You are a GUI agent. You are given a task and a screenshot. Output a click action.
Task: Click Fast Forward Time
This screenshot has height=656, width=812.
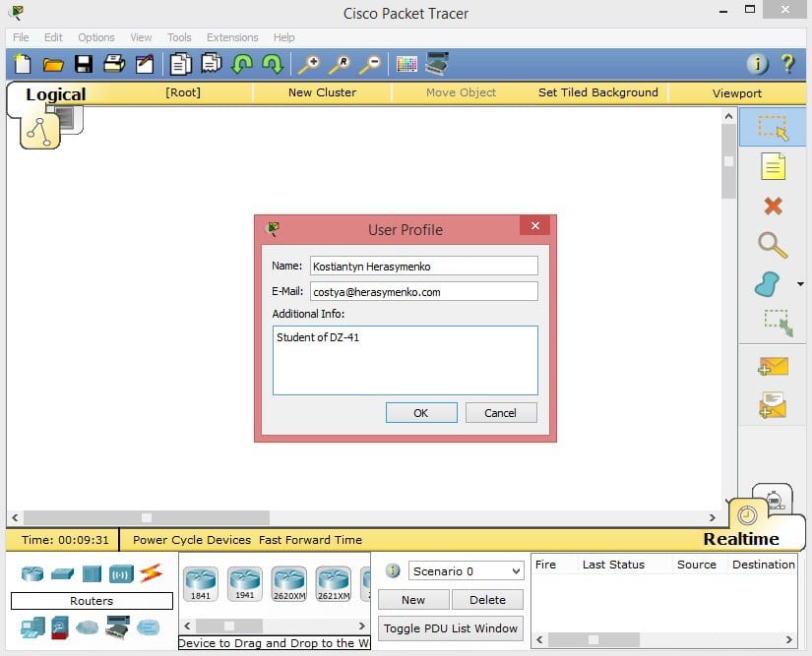point(310,540)
